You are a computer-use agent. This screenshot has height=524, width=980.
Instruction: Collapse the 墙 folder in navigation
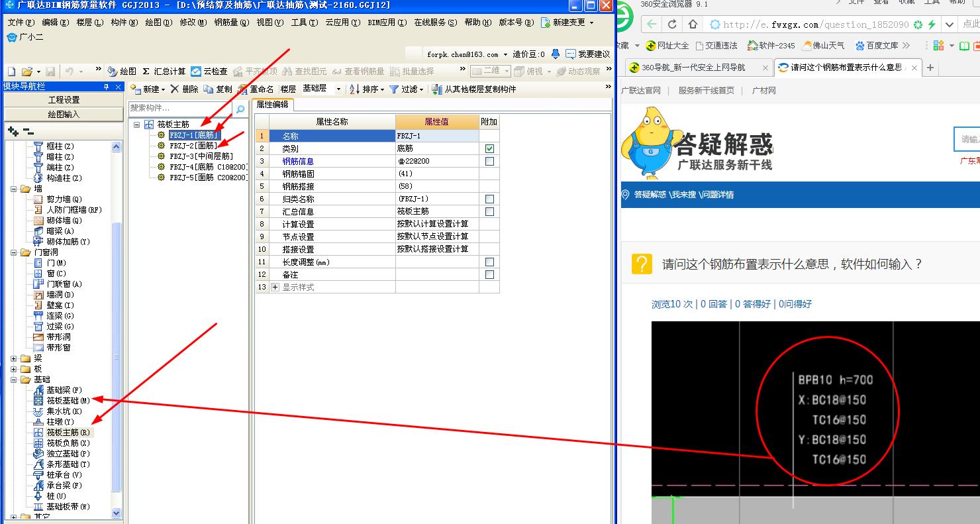[x=14, y=189]
